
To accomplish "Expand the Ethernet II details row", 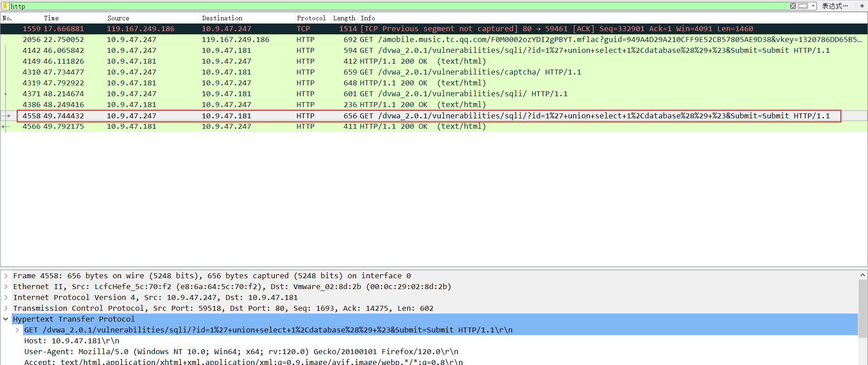I will point(6,286).
